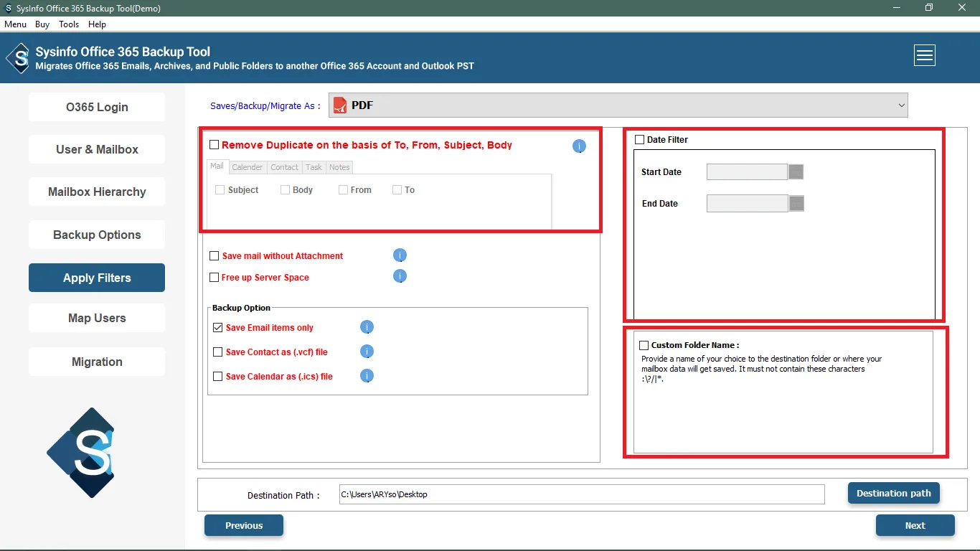Screen dimensions: 980x551
Task: Enable the Remove Duplicate checkbox
Action: [214, 145]
